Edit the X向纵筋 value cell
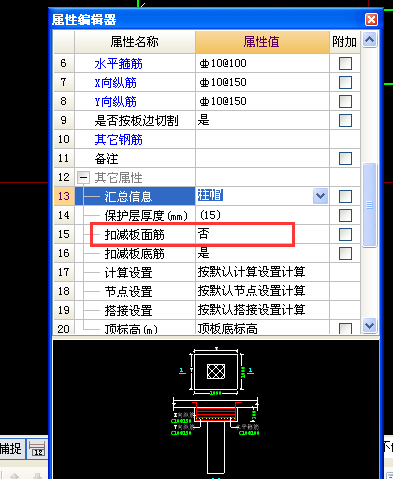393x479 pixels. [262, 82]
